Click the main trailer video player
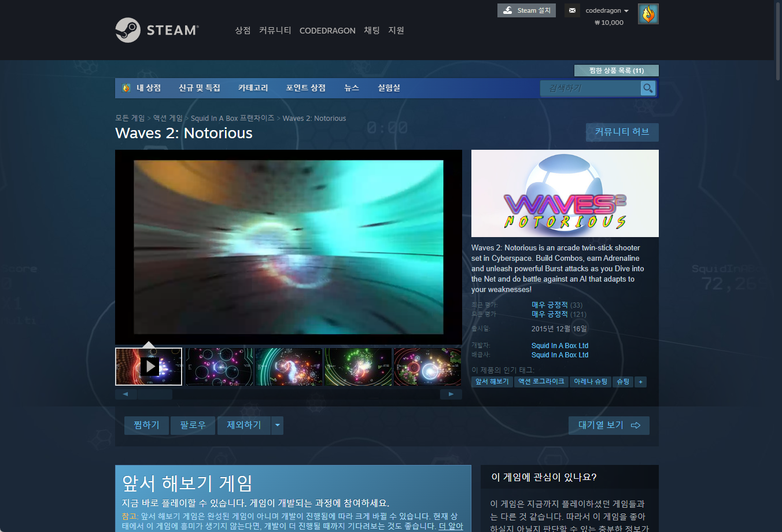Viewport: 782px width, 532px height. click(x=289, y=247)
